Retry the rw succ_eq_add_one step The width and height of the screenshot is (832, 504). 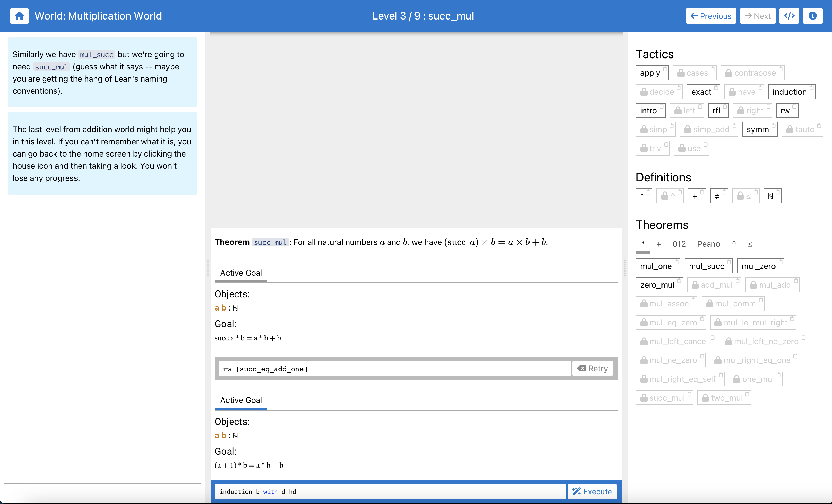[593, 368]
